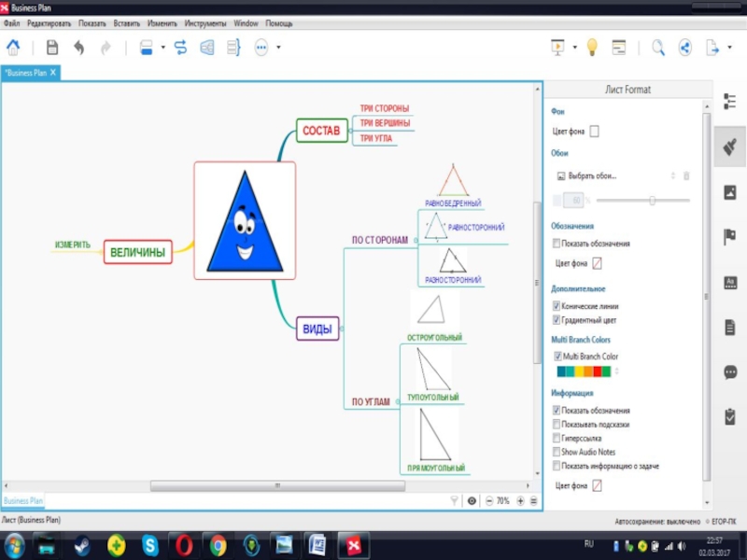Open the Вставить menu
Screen dimensions: 747x560
pyautogui.click(x=126, y=22)
